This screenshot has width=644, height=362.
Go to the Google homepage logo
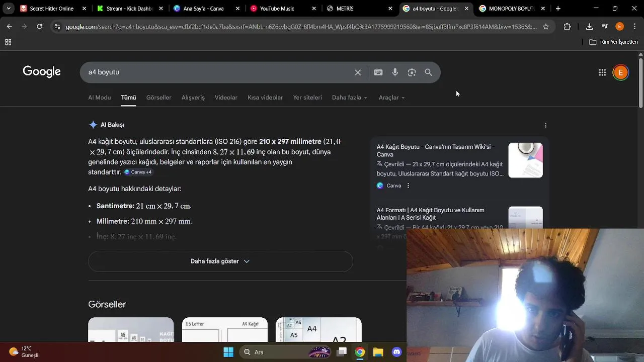(42, 72)
